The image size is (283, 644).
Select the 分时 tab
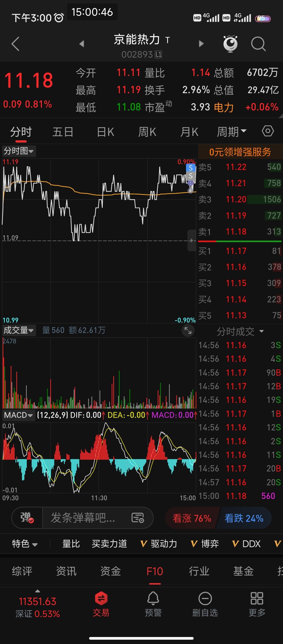click(21, 132)
